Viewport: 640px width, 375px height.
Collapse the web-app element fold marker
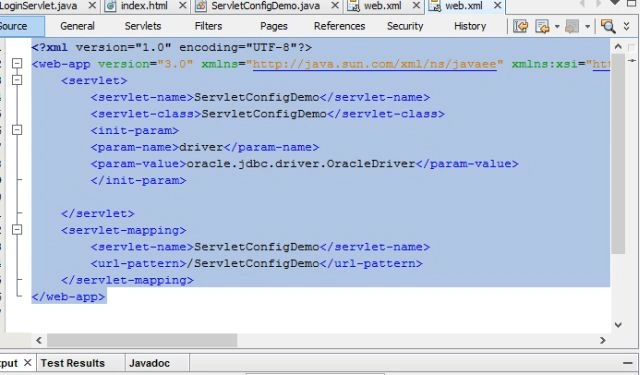17,64
